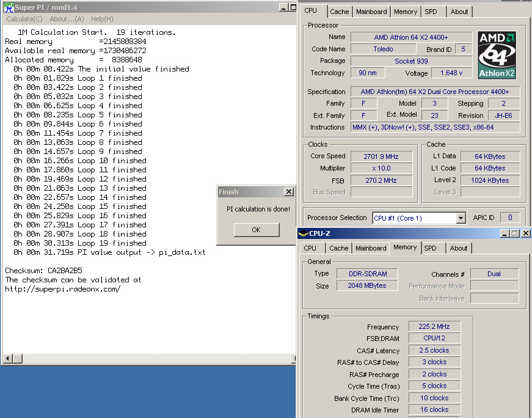Click the memory Type value 'DDR-SDRAM'
Image resolution: width=532 pixels, height=418 pixels.
[368, 274]
